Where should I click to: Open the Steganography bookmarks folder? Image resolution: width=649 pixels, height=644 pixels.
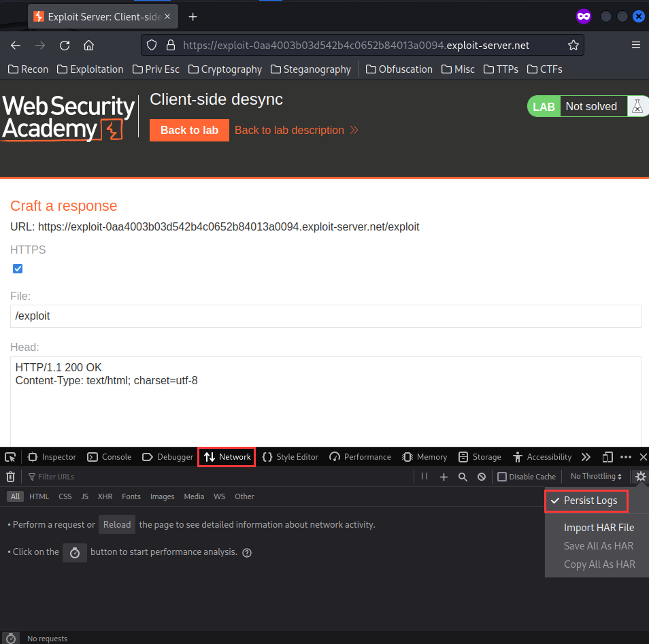click(311, 69)
